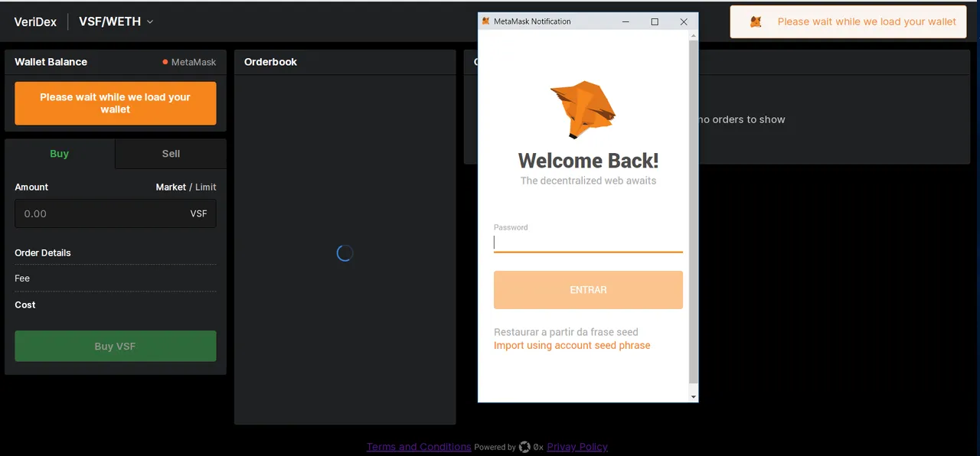
Task: Minimize the MetaMask Notification window
Action: (625, 21)
